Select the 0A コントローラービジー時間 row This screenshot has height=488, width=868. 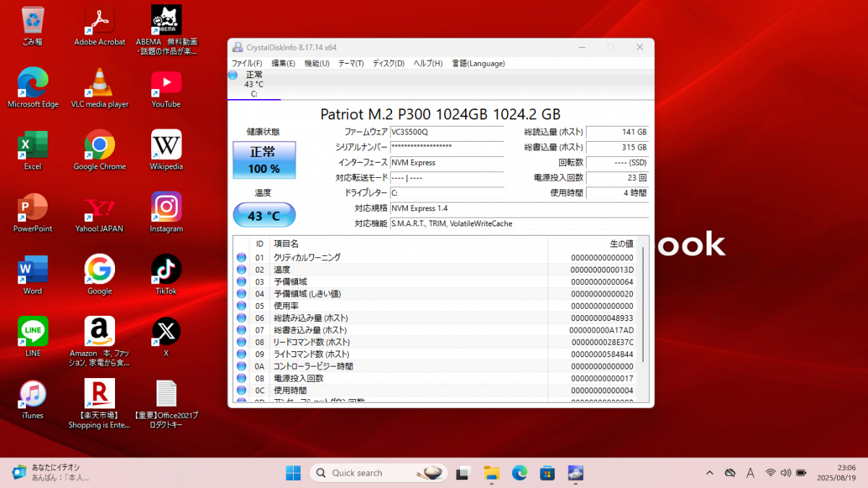point(436,367)
